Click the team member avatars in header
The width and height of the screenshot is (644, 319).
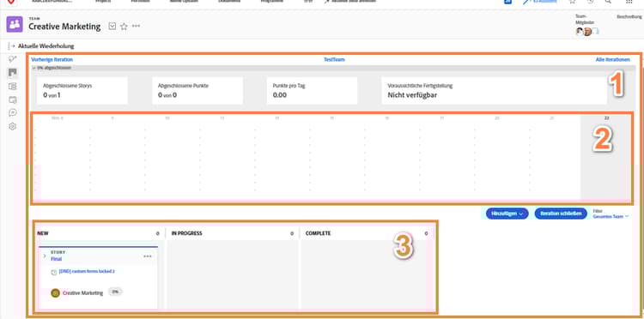coord(587,32)
